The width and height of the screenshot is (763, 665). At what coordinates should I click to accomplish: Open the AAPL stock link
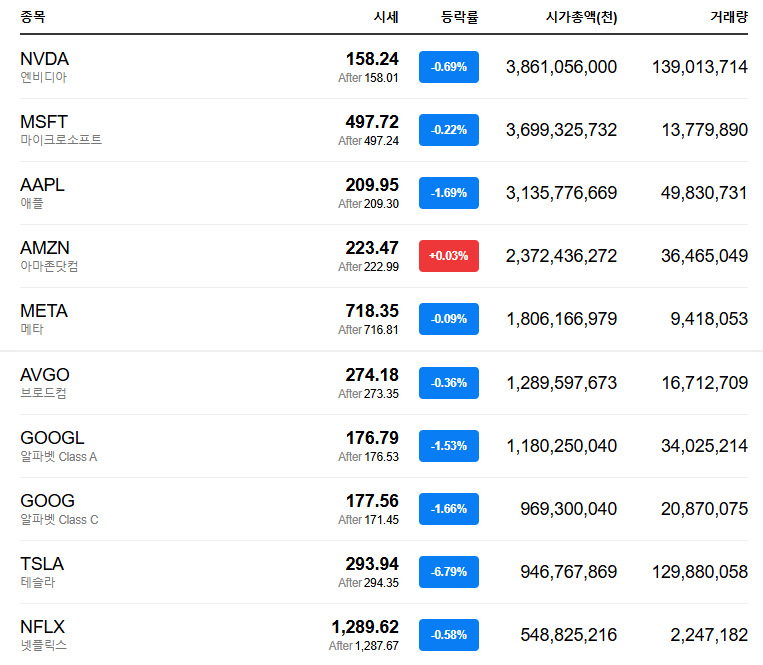42,185
